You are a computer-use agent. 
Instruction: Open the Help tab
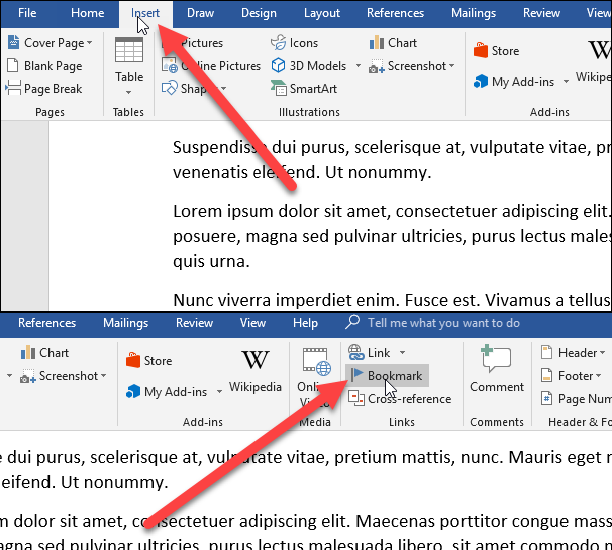pos(305,323)
